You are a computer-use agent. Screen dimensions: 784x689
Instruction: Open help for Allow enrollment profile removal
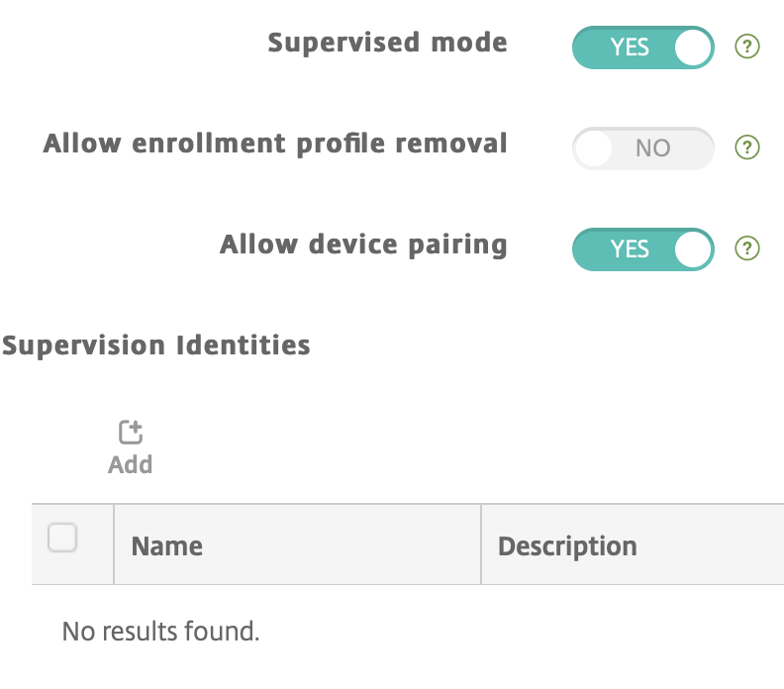click(747, 148)
